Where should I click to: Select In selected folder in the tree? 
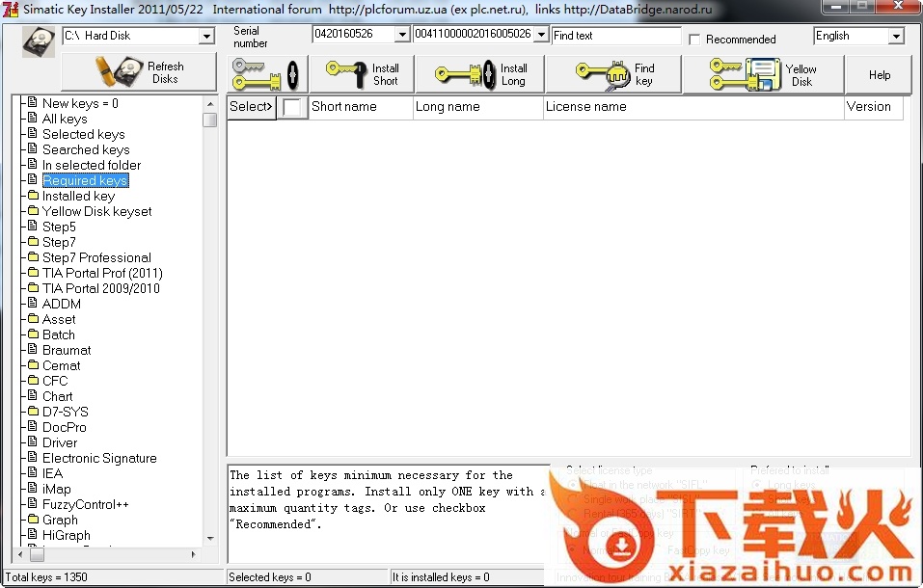pyautogui.click(x=92, y=165)
